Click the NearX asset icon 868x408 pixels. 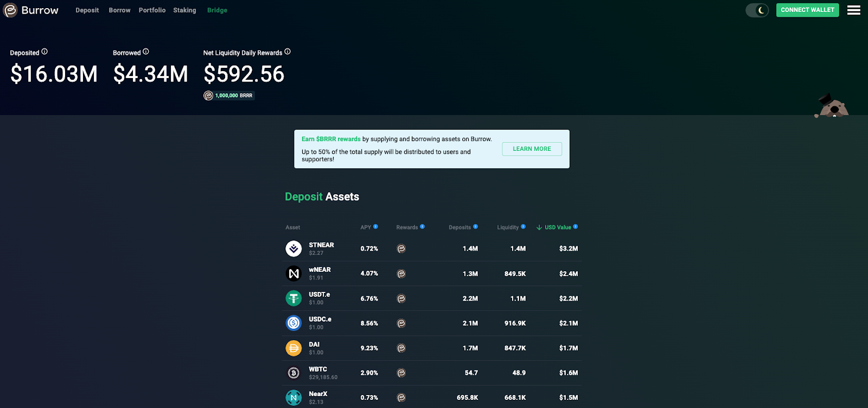(x=293, y=398)
